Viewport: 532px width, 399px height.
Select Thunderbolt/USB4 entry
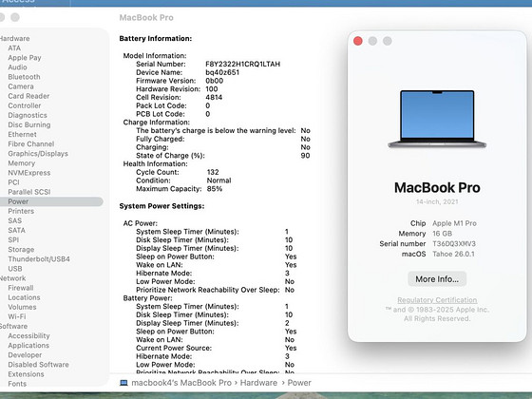(39, 259)
